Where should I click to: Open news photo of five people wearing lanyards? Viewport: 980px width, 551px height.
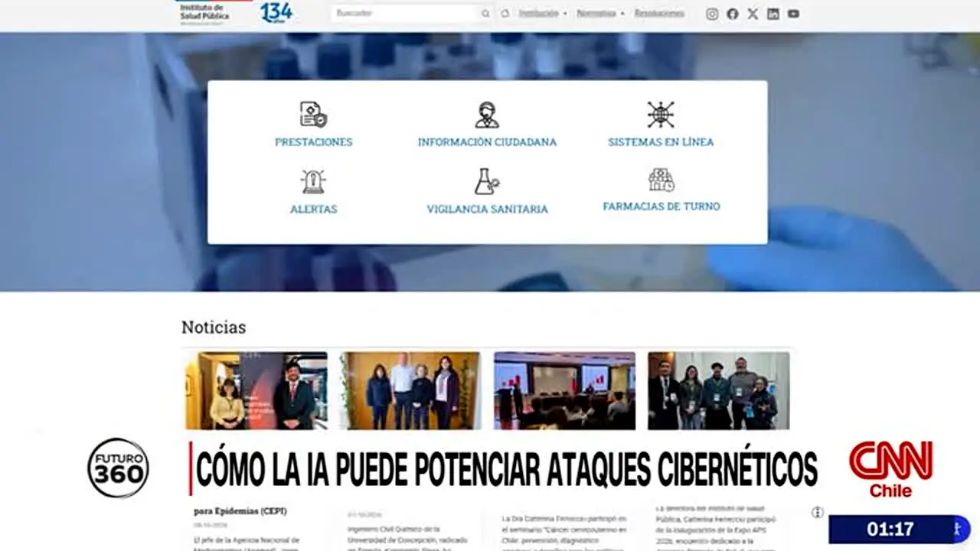point(718,390)
